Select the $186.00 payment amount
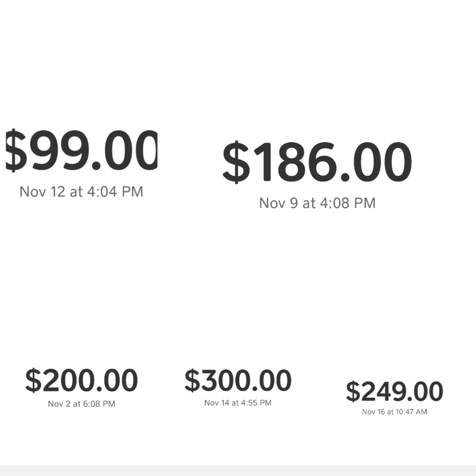Screen dimensions: 476x476 click(x=317, y=162)
